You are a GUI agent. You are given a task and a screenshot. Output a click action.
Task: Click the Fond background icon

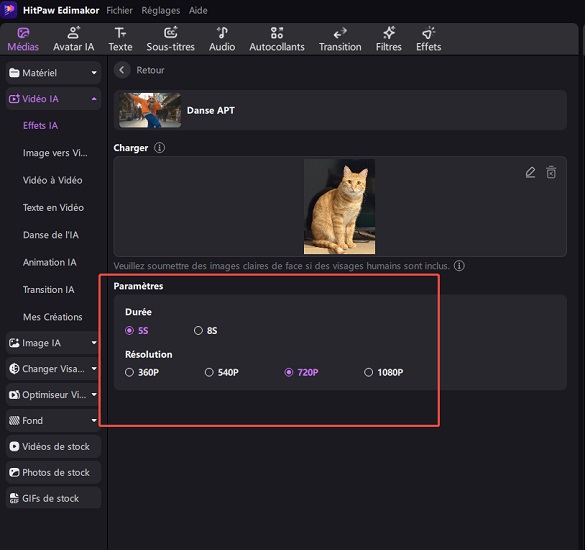point(14,421)
